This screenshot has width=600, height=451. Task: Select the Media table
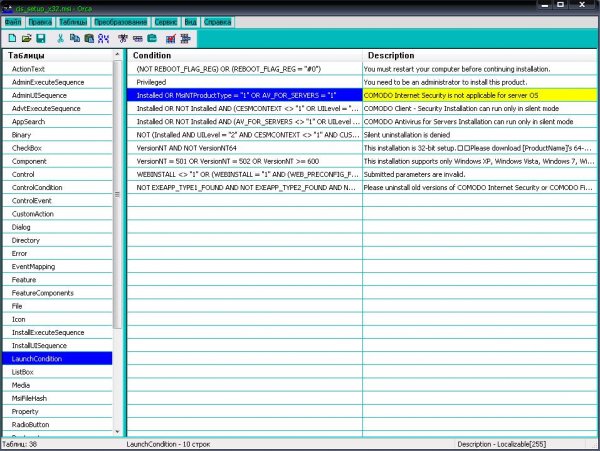pos(57,385)
